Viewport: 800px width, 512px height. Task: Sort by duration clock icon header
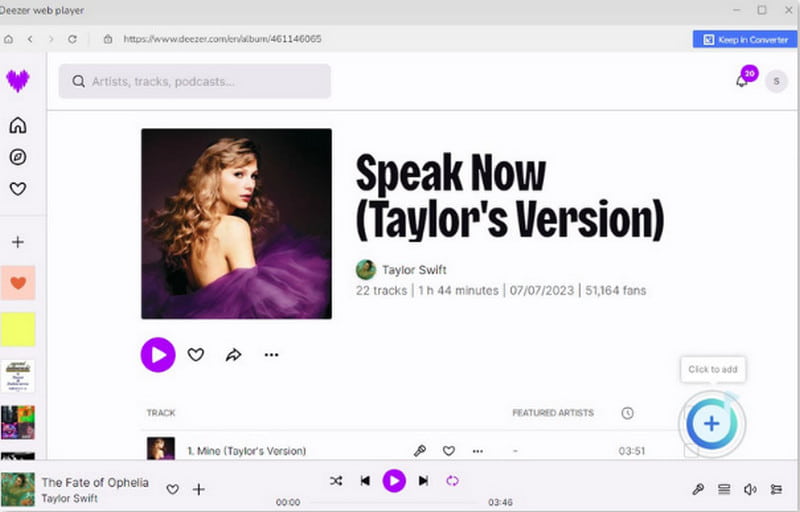[628, 413]
